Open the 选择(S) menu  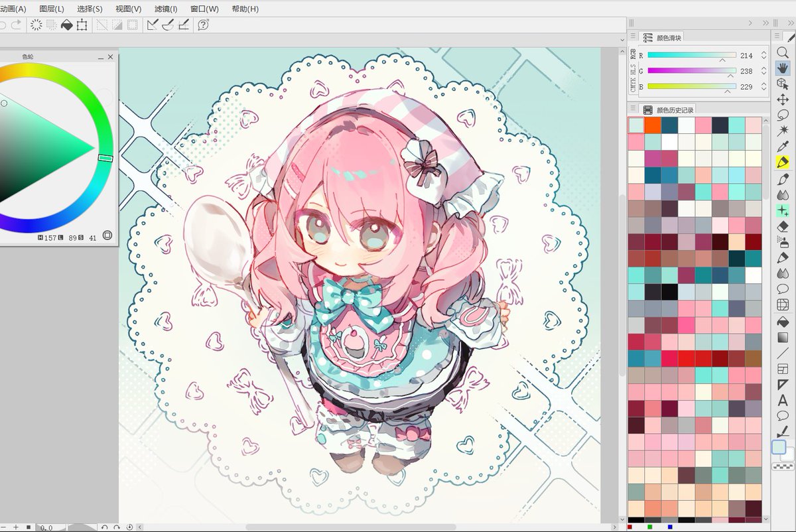click(90, 9)
